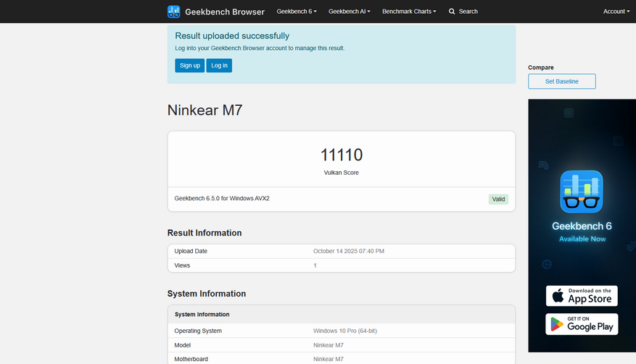Go to Geekbench Browser home title

pyautogui.click(x=225, y=12)
